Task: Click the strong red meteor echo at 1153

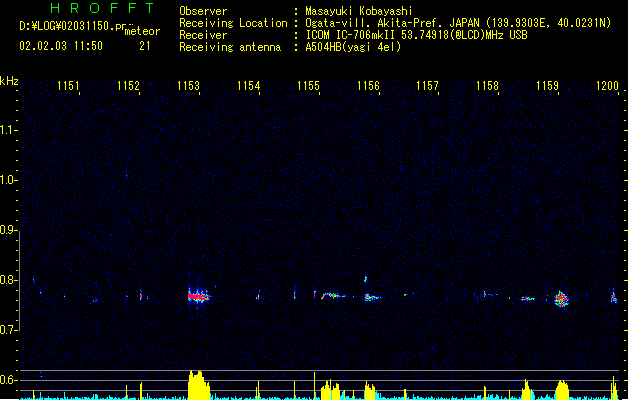Action: tap(199, 296)
